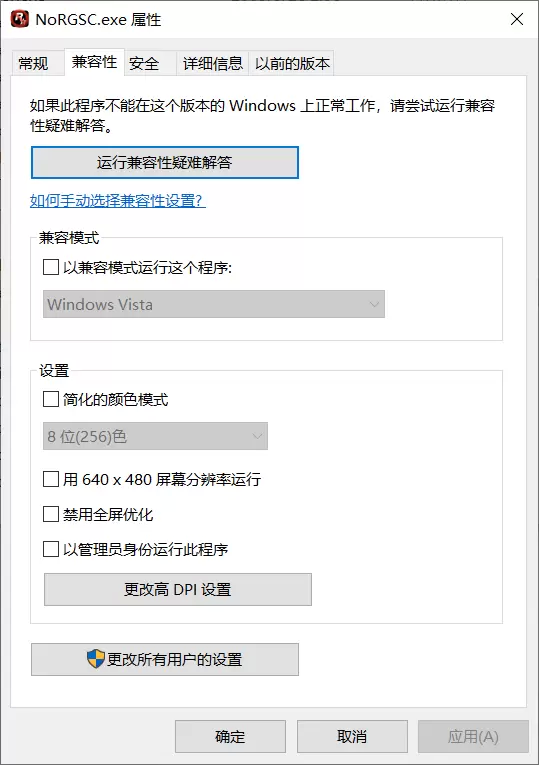Close the properties dialog with the X
Screen dimensions: 539x765
point(517,19)
